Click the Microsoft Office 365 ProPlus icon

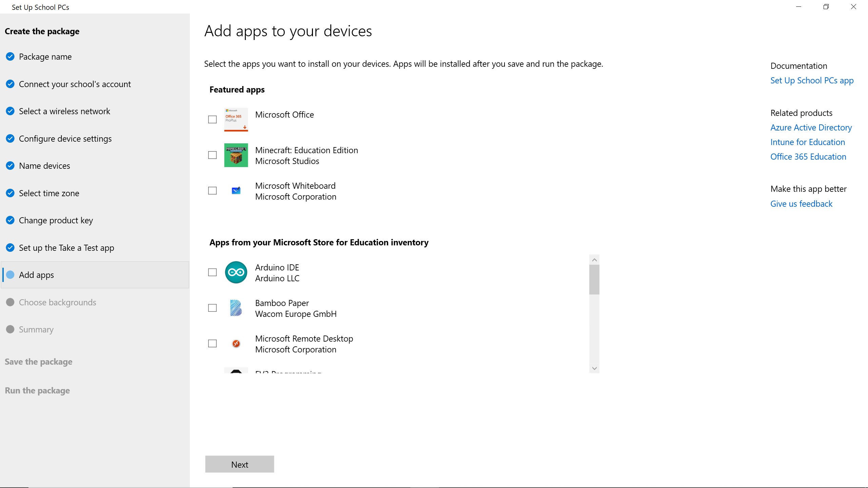click(236, 119)
